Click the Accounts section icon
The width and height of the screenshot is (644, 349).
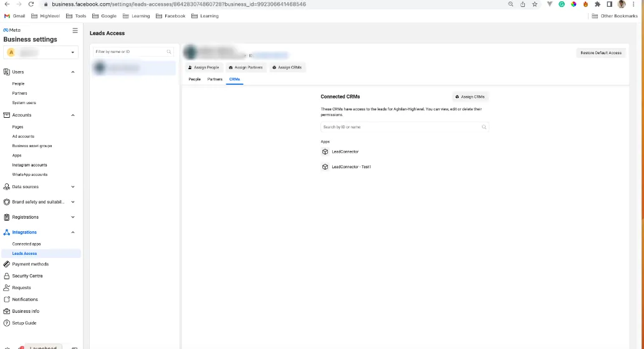[x=7, y=115]
